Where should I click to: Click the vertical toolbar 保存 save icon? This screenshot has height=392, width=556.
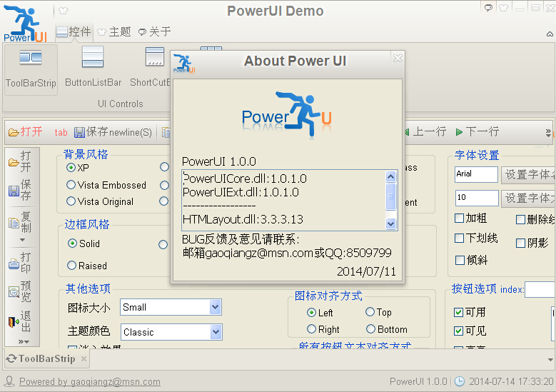pos(14,191)
